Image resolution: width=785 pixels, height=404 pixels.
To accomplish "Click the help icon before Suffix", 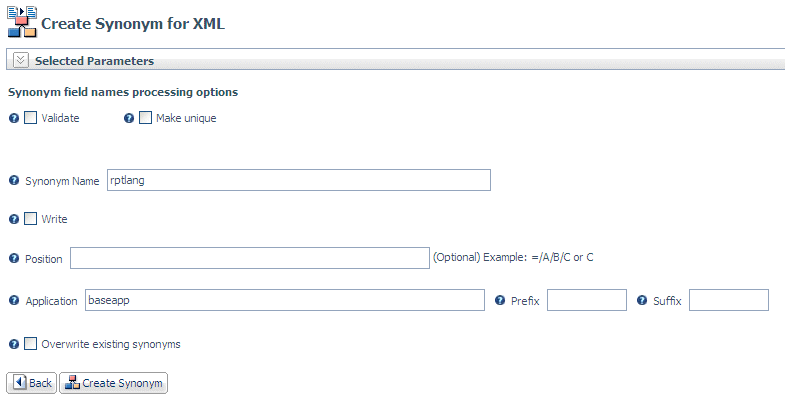I will (x=642, y=300).
